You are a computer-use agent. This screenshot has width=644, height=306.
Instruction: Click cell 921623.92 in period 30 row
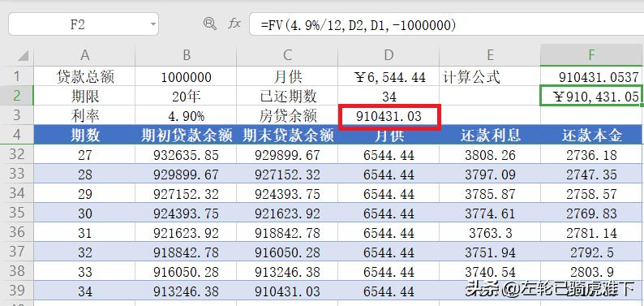(x=287, y=213)
